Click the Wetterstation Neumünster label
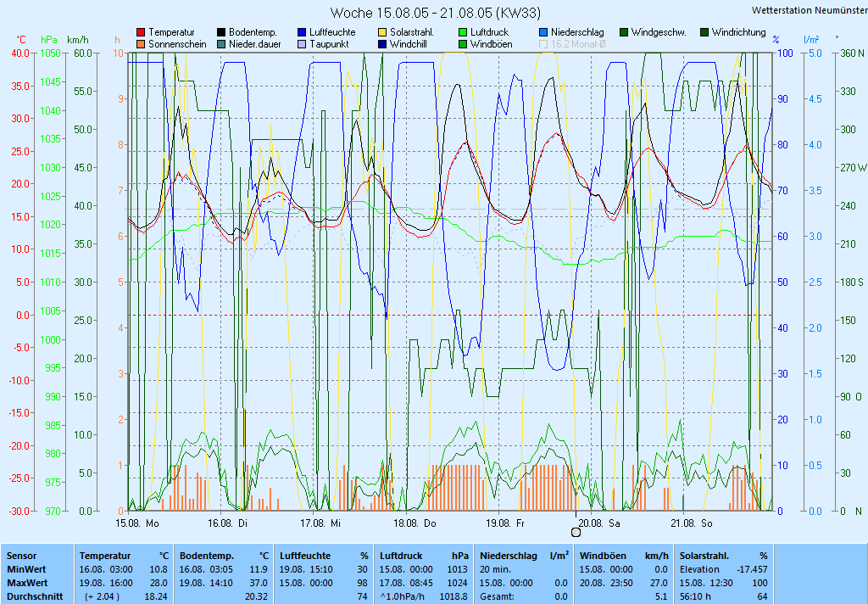The height and width of the screenshot is (604, 868). (810, 10)
